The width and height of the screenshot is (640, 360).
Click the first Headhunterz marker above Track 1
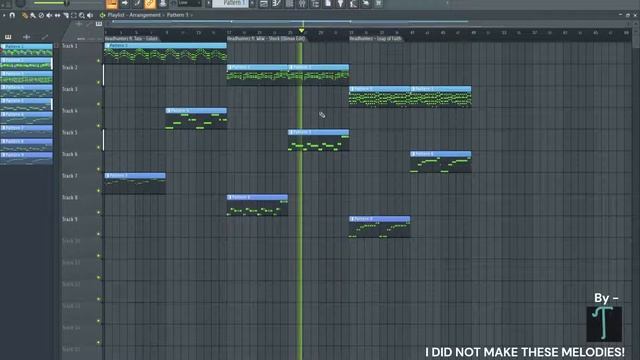(131, 39)
